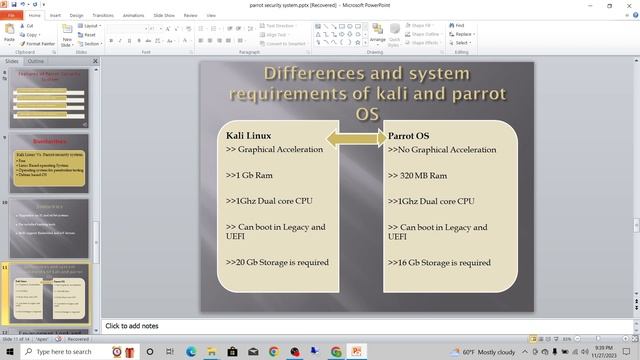Open the Section dropdown
640x360 pixels.
pos(90,44)
